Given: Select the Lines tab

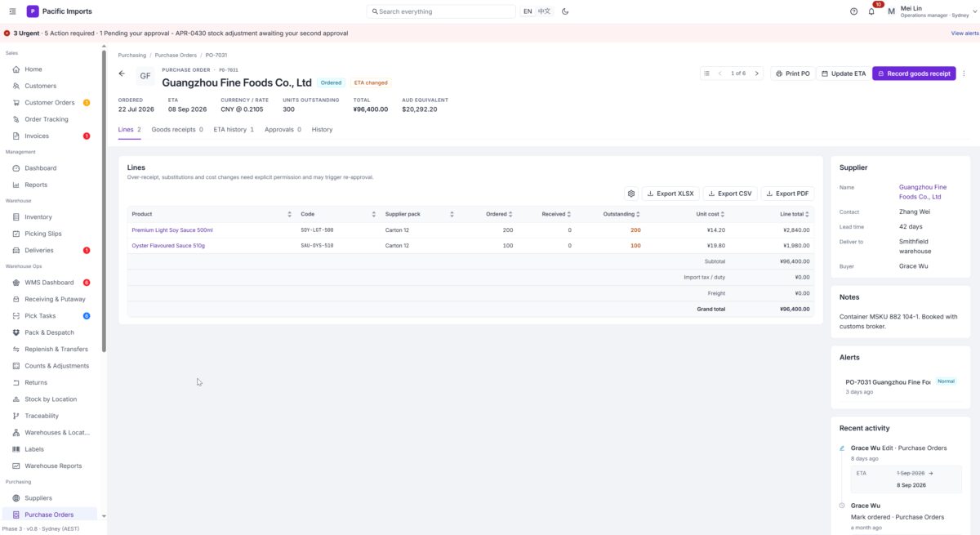Looking at the screenshot, I should coord(129,129).
